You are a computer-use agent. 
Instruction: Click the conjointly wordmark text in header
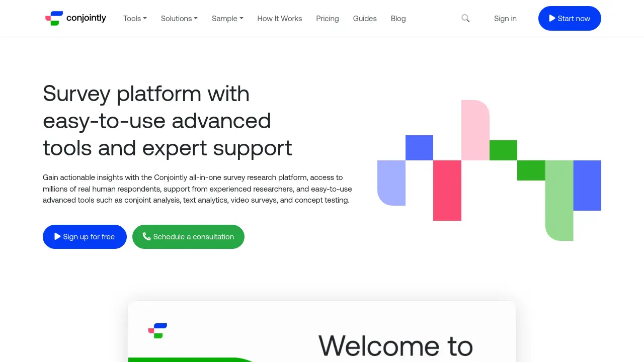[x=86, y=18]
